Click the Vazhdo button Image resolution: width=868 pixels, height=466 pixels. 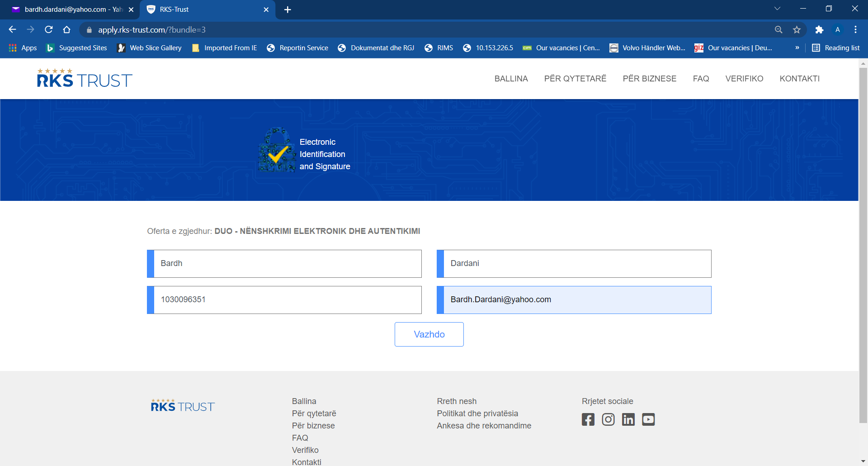(x=429, y=334)
